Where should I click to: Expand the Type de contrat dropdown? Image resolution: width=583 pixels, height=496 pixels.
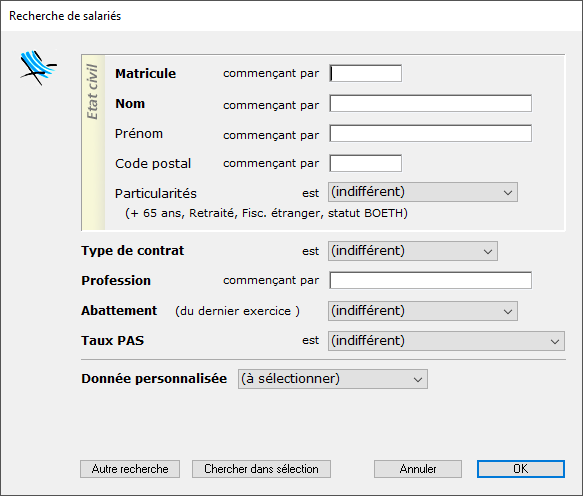pyautogui.click(x=413, y=251)
